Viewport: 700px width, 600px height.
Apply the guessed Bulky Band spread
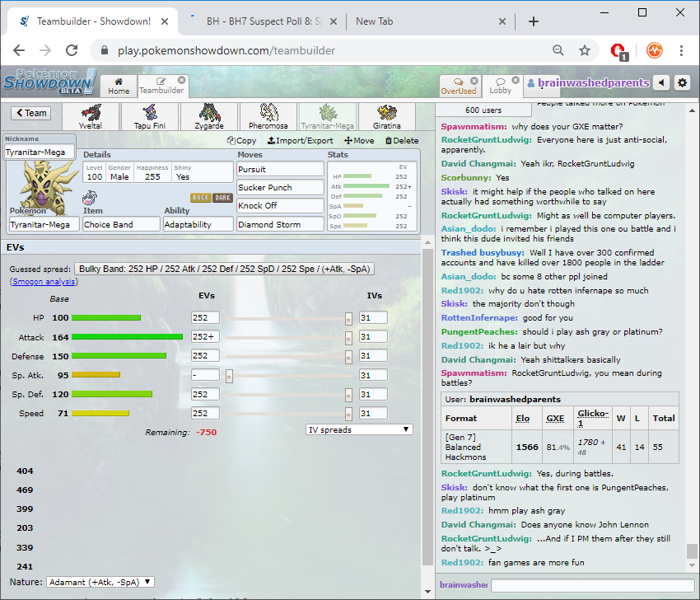point(224,269)
